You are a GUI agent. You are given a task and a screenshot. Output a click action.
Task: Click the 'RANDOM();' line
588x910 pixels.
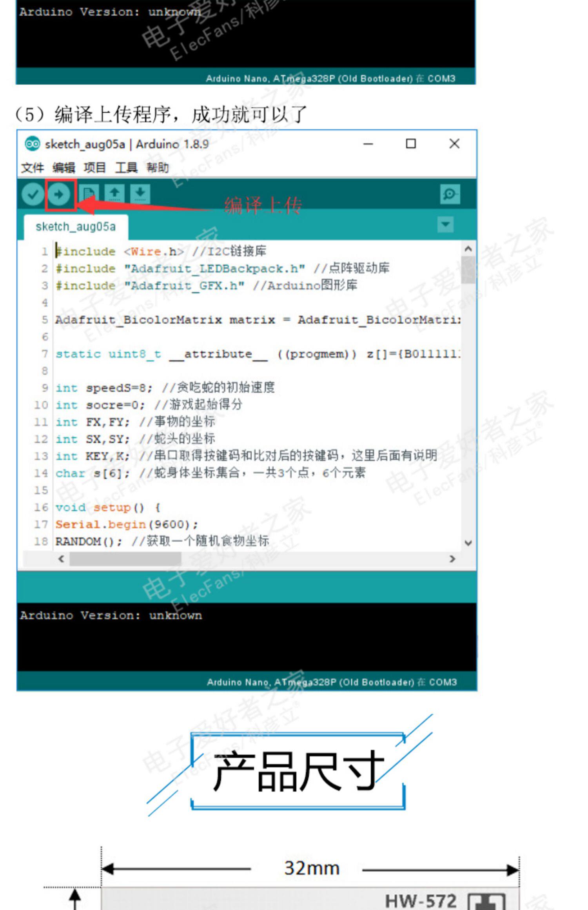point(162,542)
